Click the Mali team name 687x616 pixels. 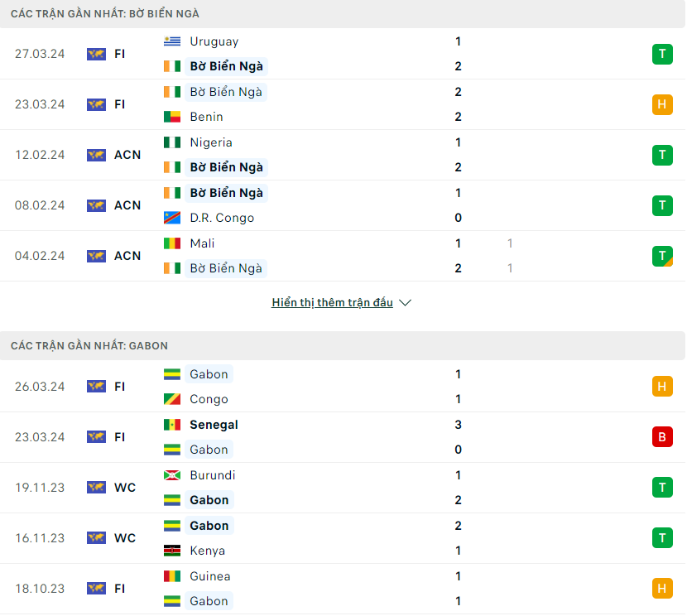click(x=202, y=243)
